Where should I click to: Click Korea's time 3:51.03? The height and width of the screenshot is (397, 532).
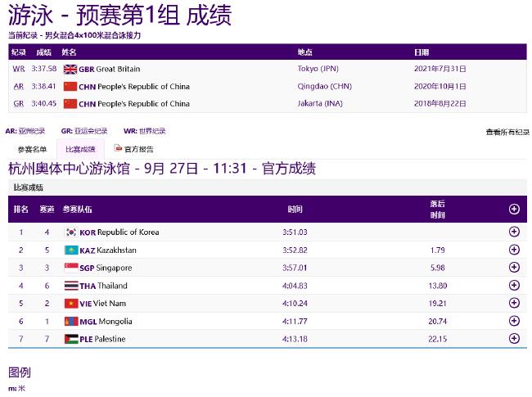click(x=295, y=232)
